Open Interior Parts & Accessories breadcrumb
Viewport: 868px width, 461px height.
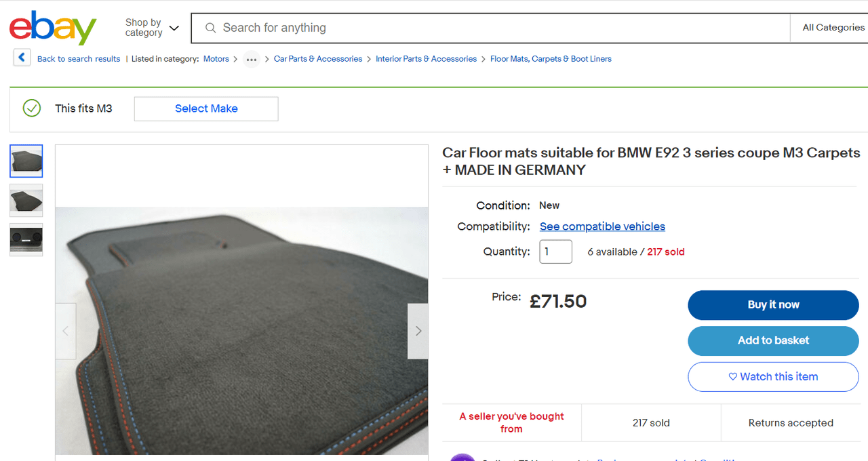pyautogui.click(x=426, y=59)
